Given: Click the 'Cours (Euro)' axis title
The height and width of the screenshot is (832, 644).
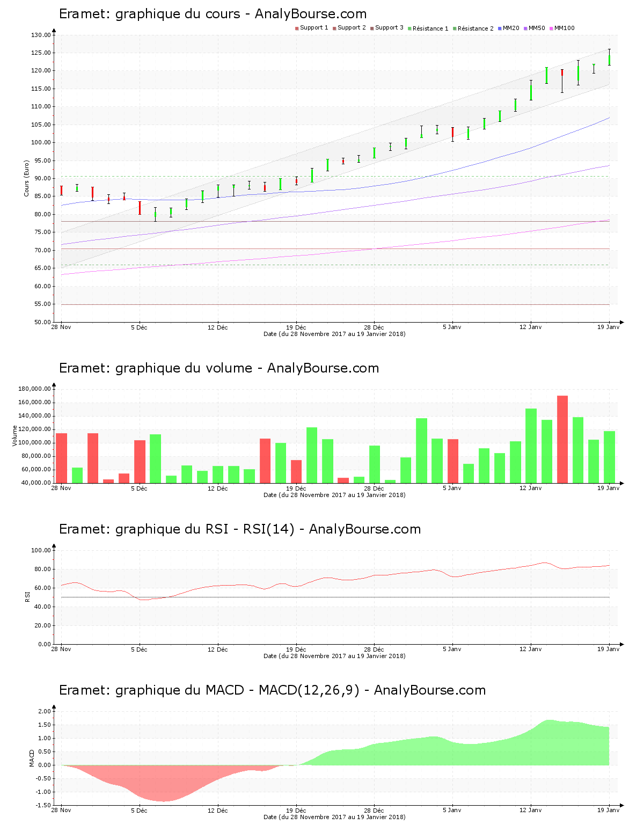Looking at the screenshot, I should pyautogui.click(x=26, y=178).
